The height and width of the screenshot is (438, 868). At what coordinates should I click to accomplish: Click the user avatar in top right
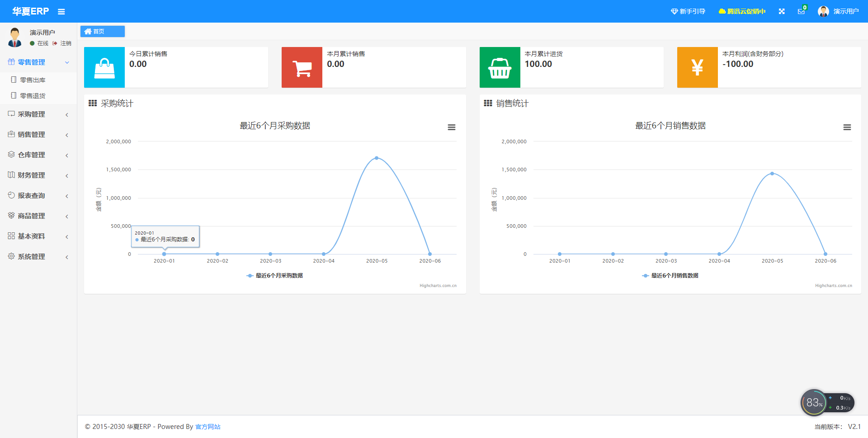pyautogui.click(x=823, y=11)
